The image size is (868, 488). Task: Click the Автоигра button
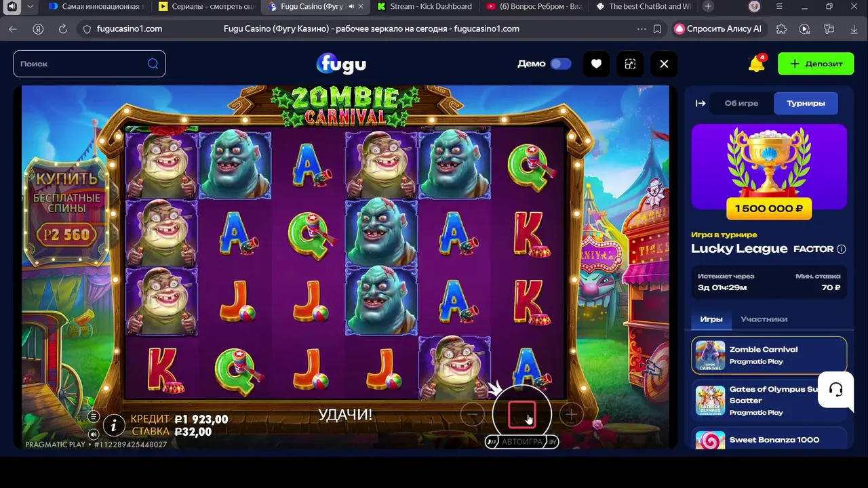(521, 442)
